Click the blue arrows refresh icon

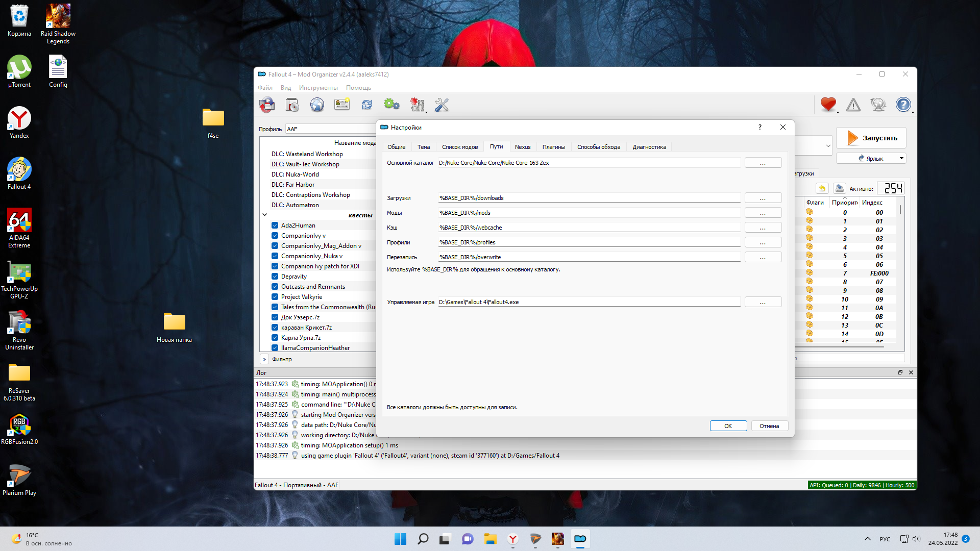click(367, 105)
